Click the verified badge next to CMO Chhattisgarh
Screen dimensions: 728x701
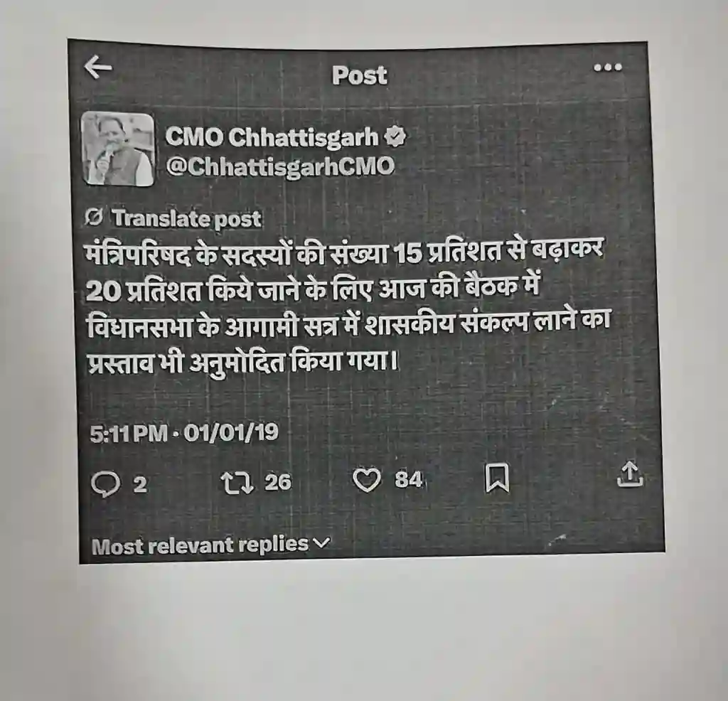pos(395,137)
